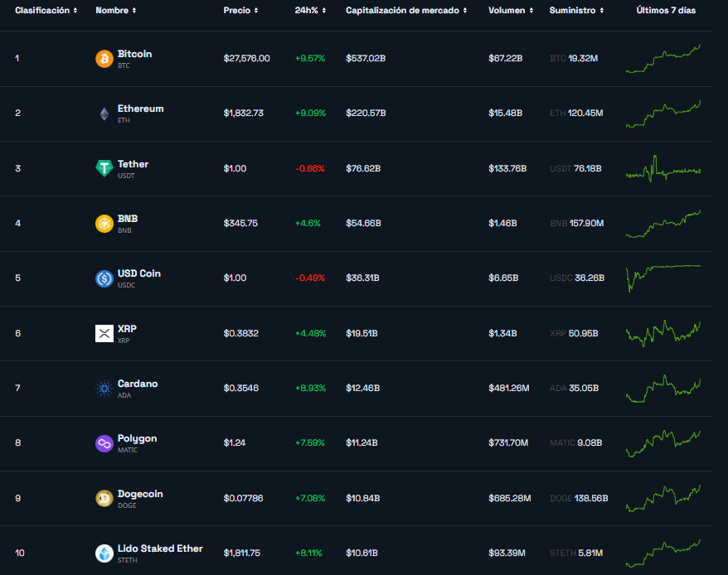Open the Lido Staked Ether link
Viewport: 728px width, 575px height.
[x=160, y=548]
